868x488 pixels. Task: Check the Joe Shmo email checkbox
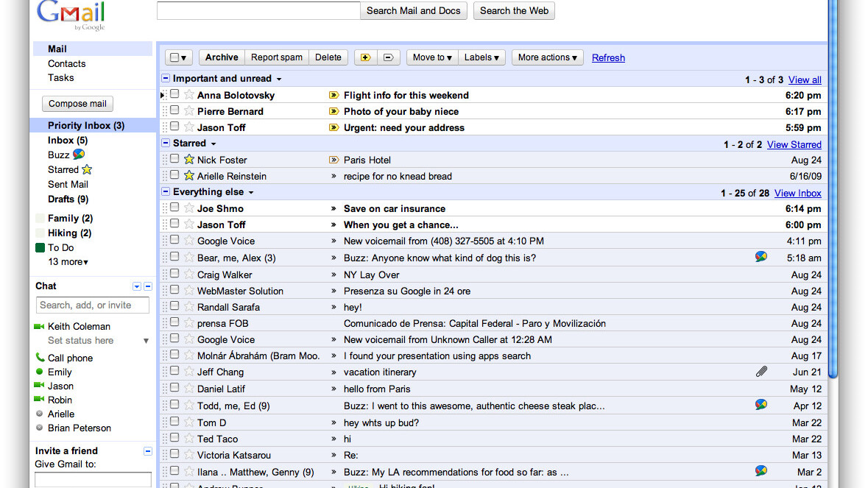point(174,208)
